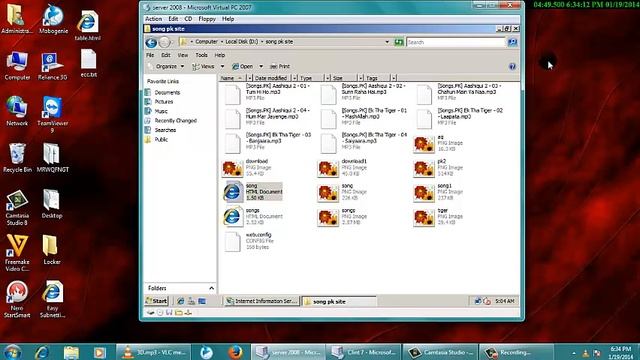Expand the Open button dropdown arrow
The height and width of the screenshot is (360, 640).
[x=261, y=67]
